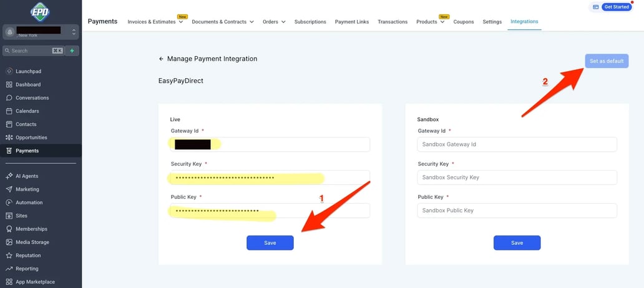The height and width of the screenshot is (288, 644).
Task: Click the Media Storage image icon
Action: click(x=9, y=242)
